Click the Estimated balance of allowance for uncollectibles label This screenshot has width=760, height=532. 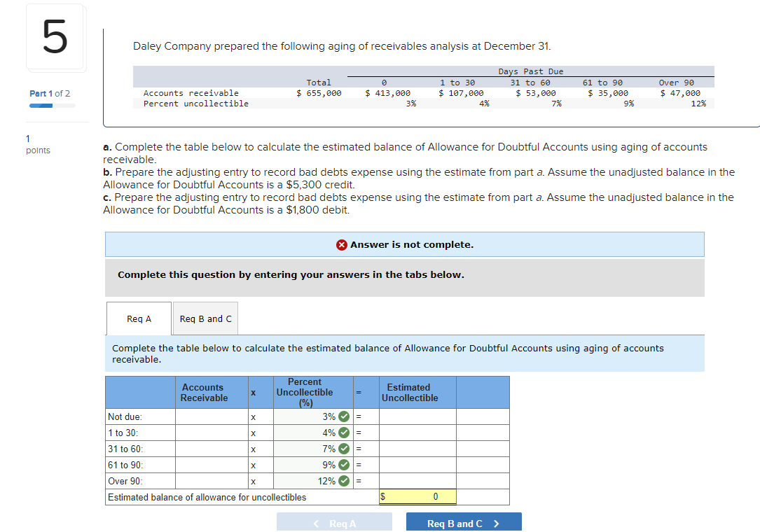(x=207, y=497)
